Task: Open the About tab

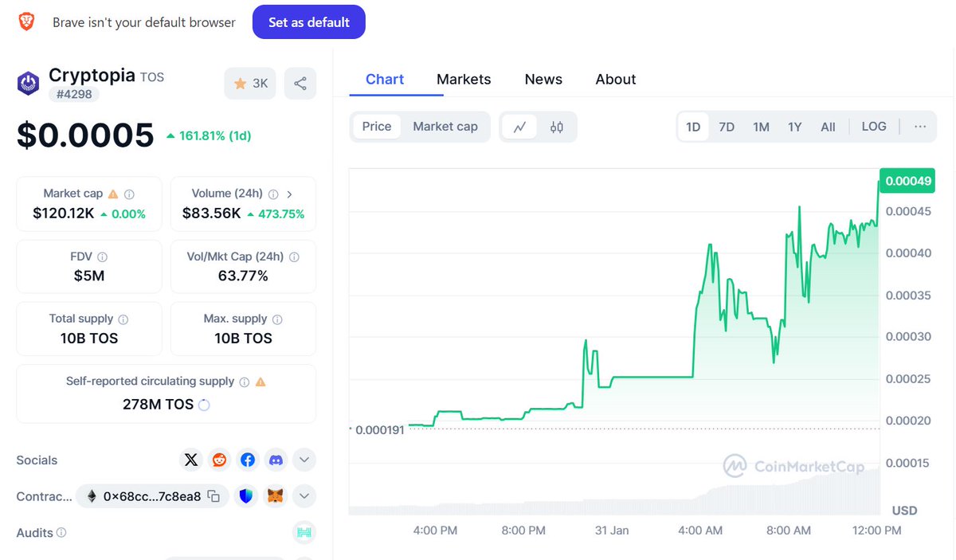Action: pos(616,80)
